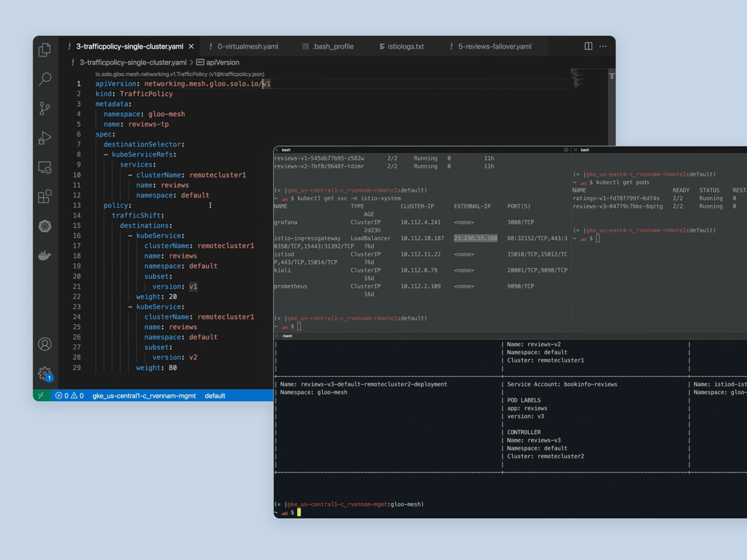Screen dimensions: 747x560
Task: Open the Search view in activity bar
Action: 45,79
